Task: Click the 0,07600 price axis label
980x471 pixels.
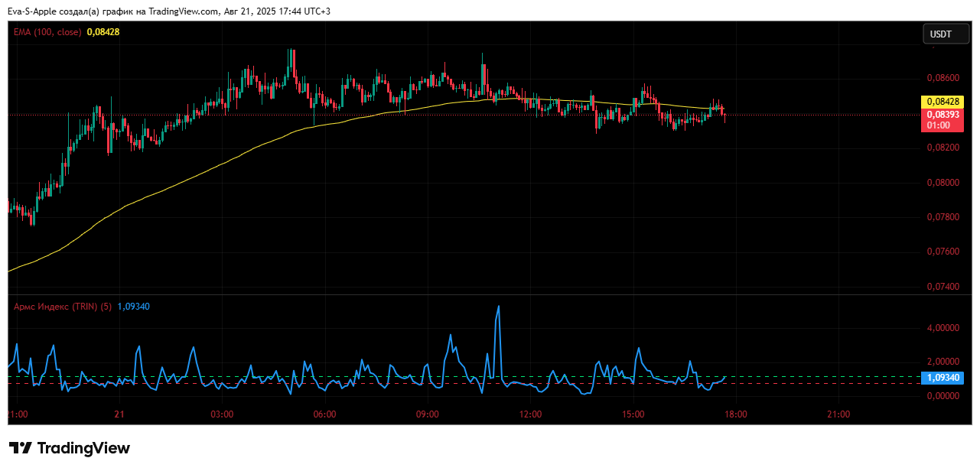Action: [943, 252]
